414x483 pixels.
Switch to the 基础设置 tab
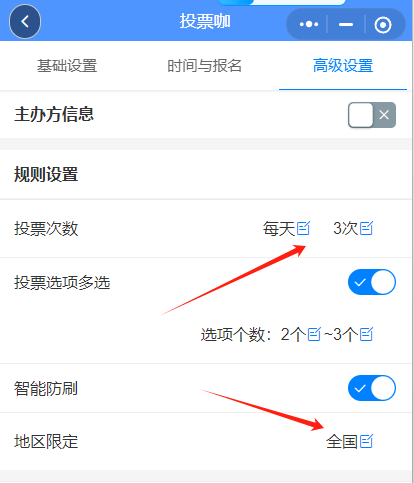click(67, 66)
